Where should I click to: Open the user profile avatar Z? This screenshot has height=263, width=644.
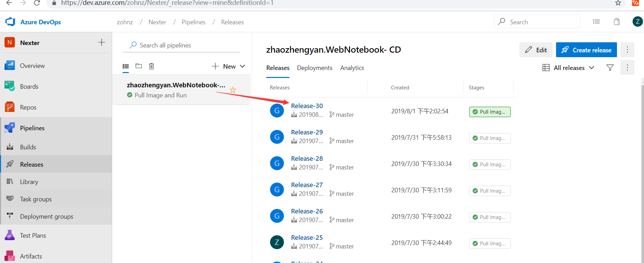(x=638, y=22)
